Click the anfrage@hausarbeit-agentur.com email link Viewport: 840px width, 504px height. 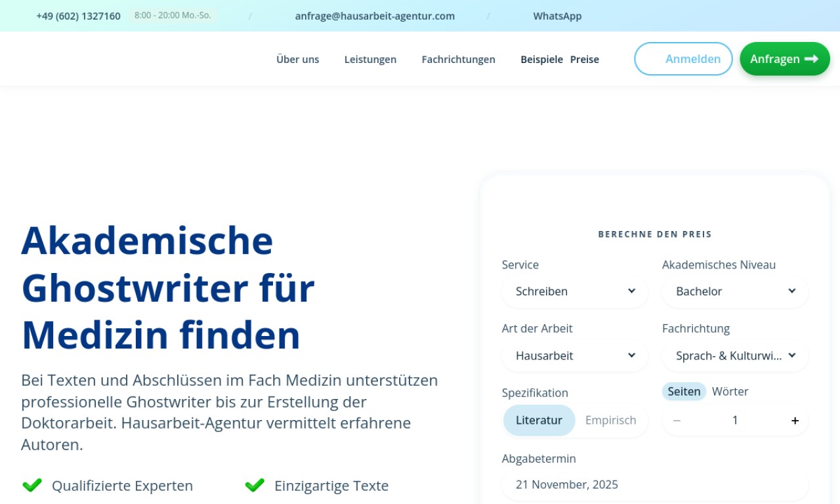pos(375,16)
